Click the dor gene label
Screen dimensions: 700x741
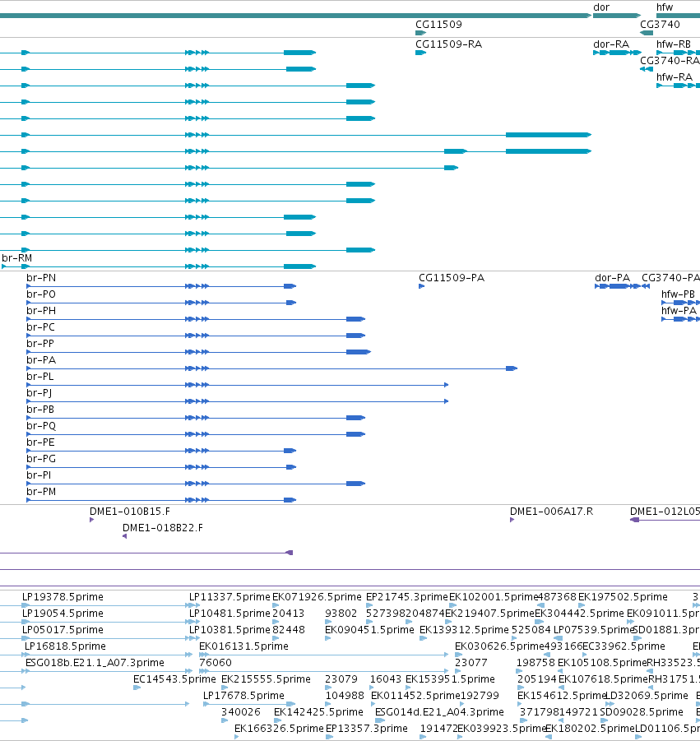click(601, 7)
